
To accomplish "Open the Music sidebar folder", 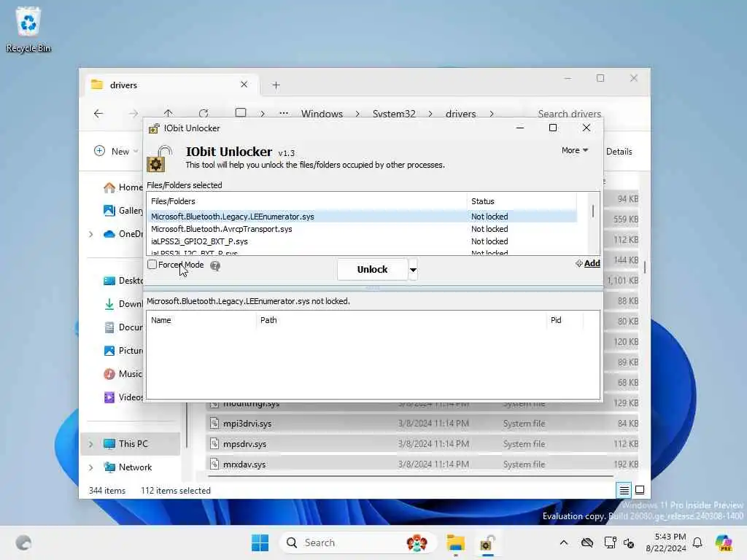I will click(x=123, y=374).
